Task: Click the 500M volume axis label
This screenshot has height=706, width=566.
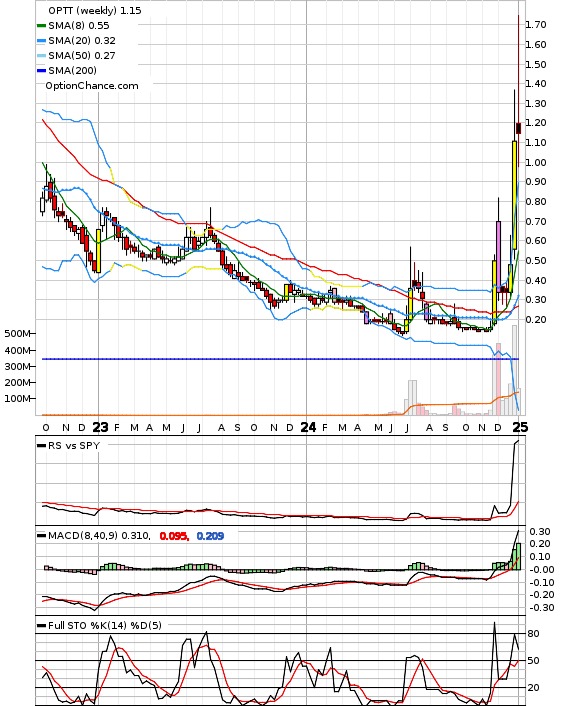Action: (x=17, y=334)
